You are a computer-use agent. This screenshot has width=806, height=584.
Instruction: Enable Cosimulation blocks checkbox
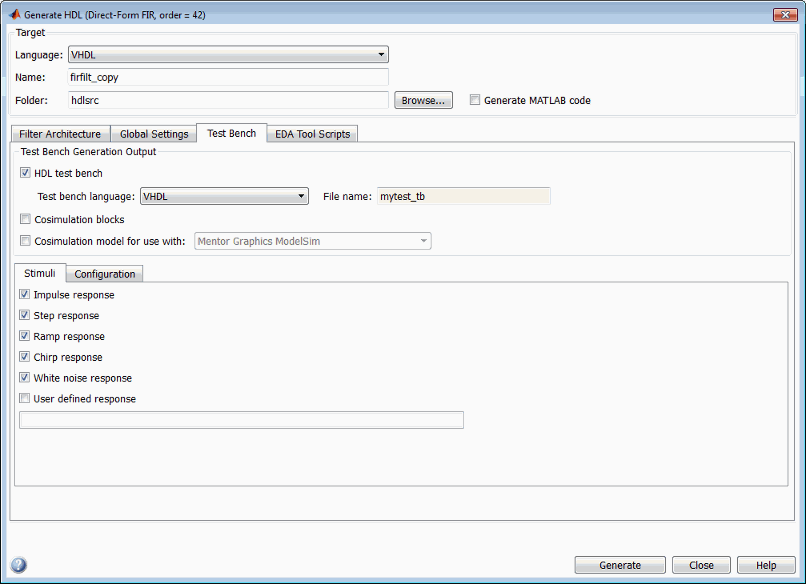coord(25,220)
